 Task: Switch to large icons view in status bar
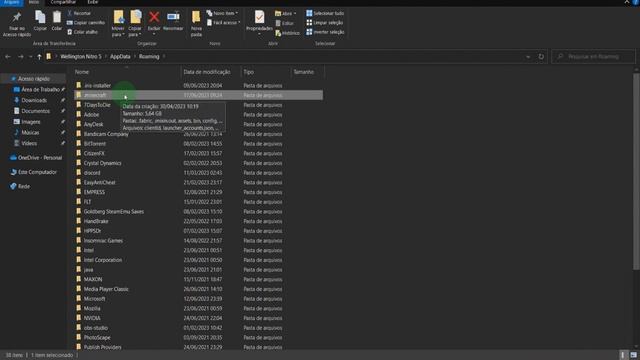(x=633, y=355)
